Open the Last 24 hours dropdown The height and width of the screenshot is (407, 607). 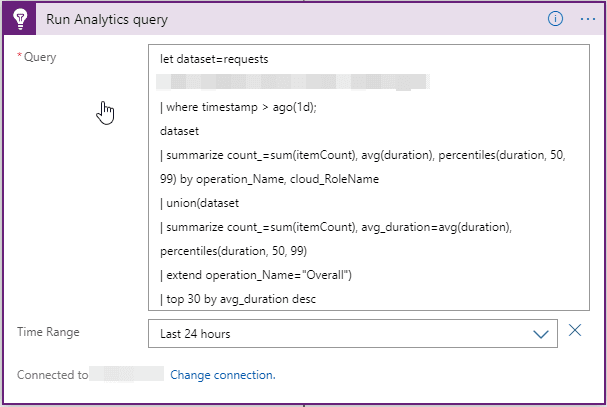pyautogui.click(x=351, y=334)
